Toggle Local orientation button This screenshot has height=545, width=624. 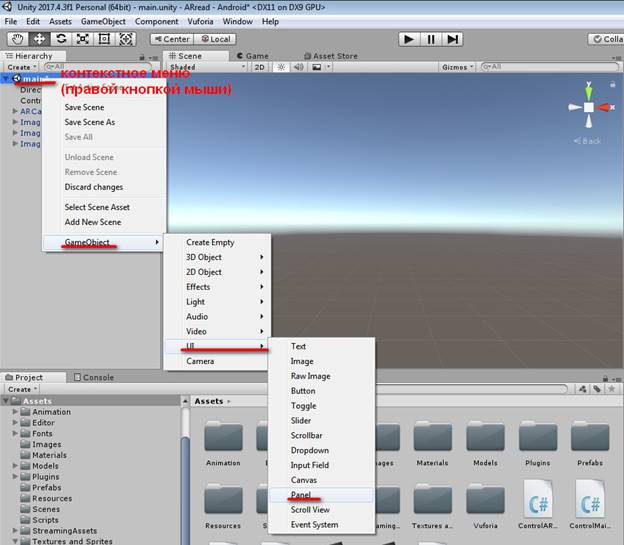pyautogui.click(x=215, y=39)
